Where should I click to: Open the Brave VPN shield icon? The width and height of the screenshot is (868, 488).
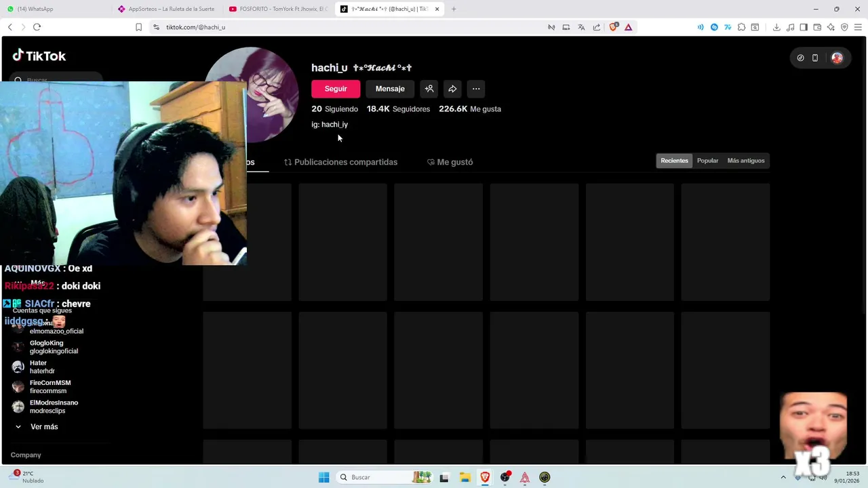click(x=844, y=27)
